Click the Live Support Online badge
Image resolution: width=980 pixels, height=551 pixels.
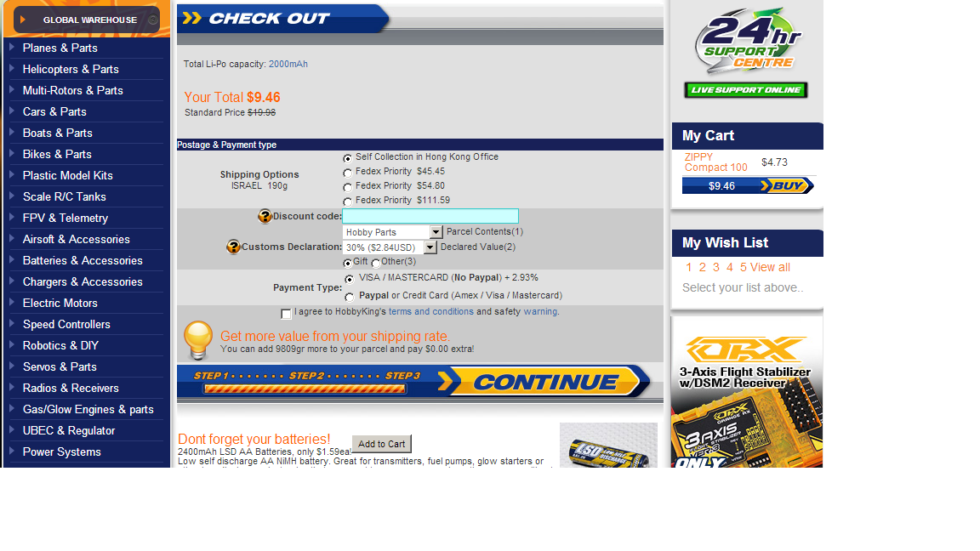pyautogui.click(x=745, y=90)
